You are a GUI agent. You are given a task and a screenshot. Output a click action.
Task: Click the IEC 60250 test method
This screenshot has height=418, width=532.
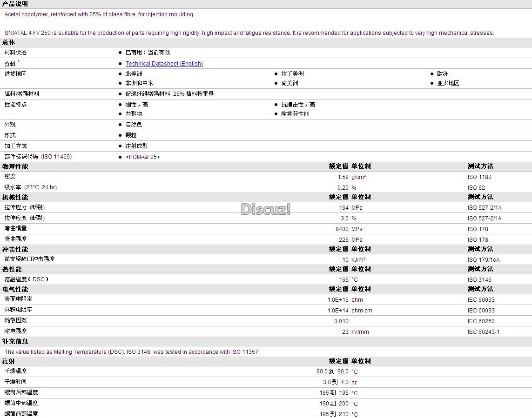(481, 321)
